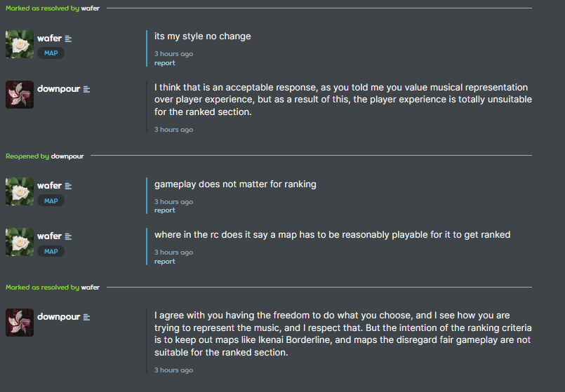Click wafer's name in top 'Marked as resolved'
565x392 pixels.
[x=90, y=8]
